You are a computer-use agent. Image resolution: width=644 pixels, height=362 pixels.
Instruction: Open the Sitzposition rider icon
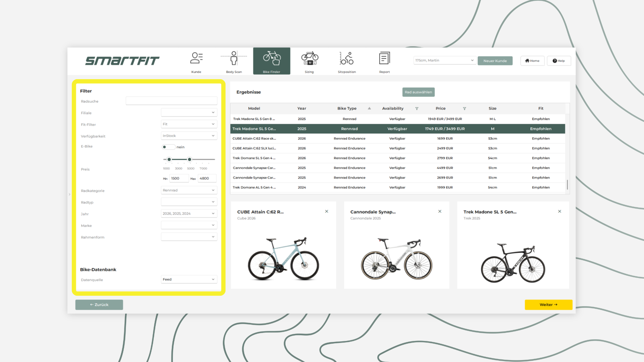pyautogui.click(x=347, y=58)
